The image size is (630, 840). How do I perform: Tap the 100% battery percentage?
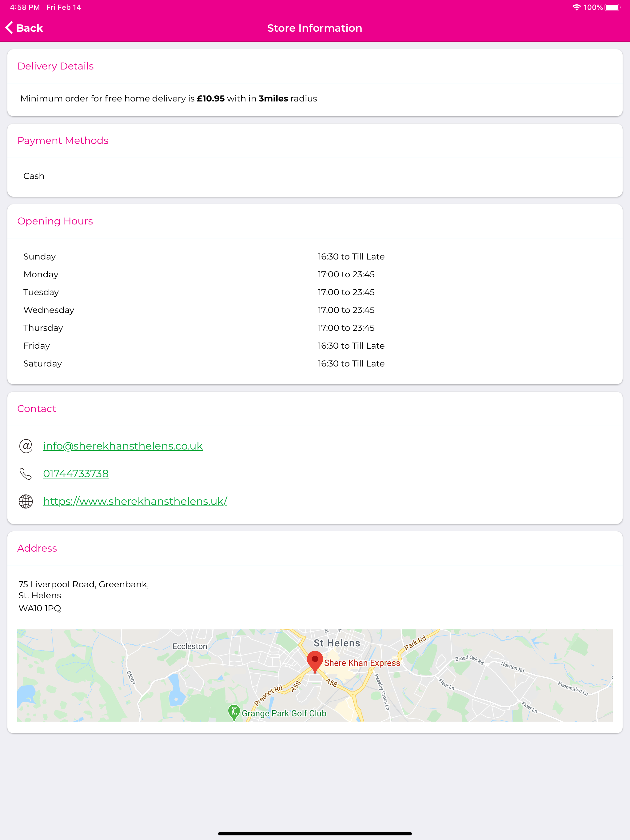(593, 8)
